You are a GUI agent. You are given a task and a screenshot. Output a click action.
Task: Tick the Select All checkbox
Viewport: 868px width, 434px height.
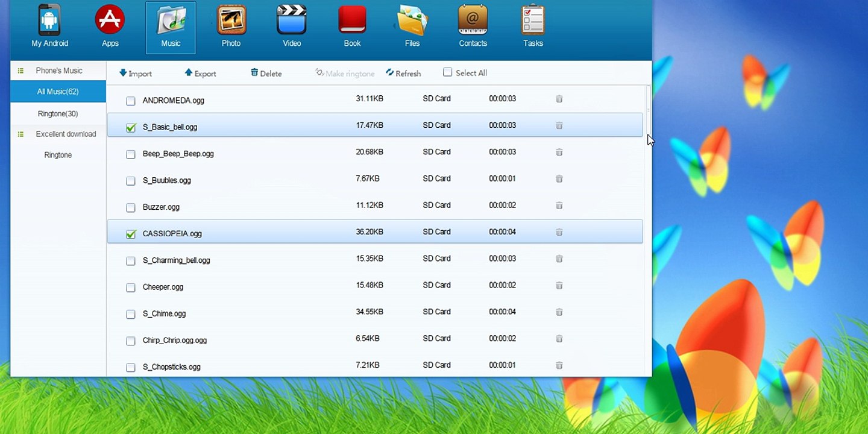[x=447, y=72]
